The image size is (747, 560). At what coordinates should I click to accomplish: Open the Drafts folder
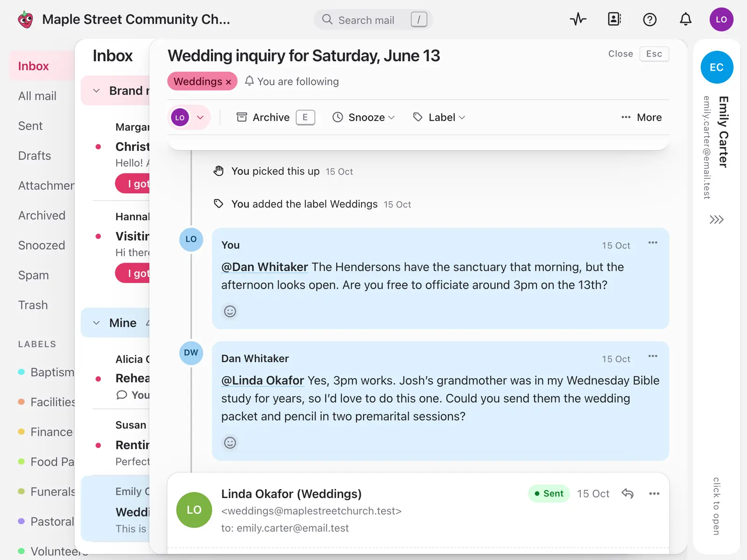tap(35, 156)
